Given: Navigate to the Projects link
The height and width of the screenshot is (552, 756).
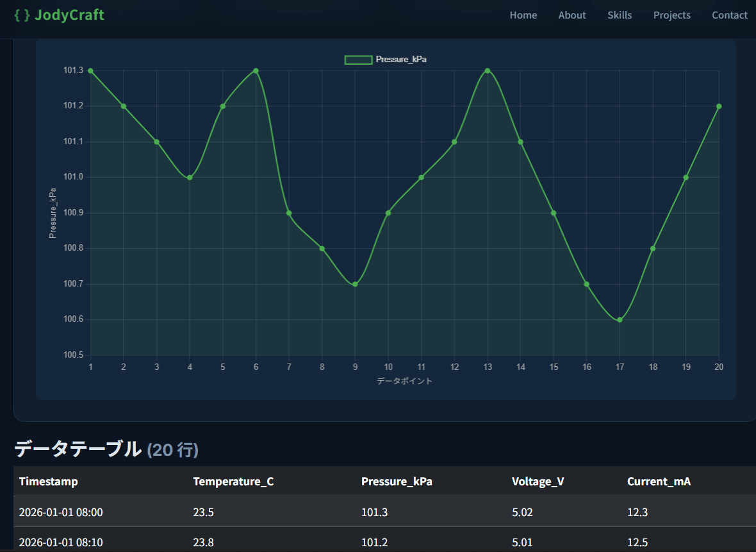Looking at the screenshot, I should pos(671,15).
